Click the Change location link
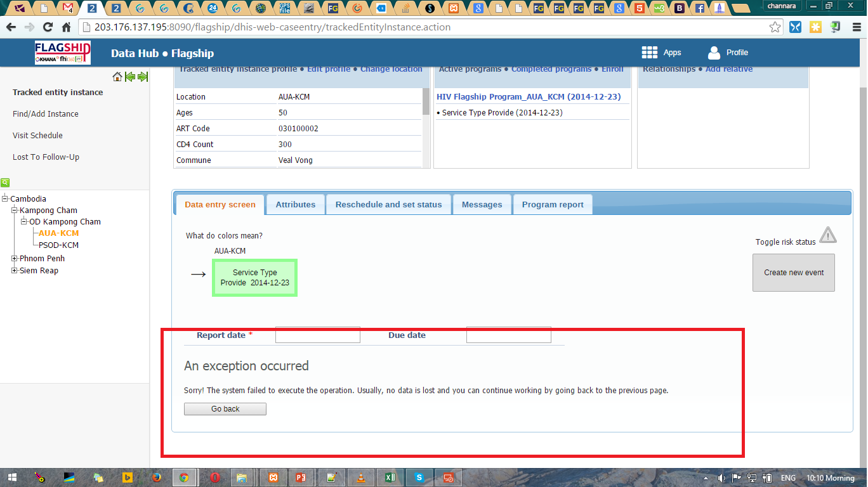This screenshot has width=868, height=487. coord(391,69)
